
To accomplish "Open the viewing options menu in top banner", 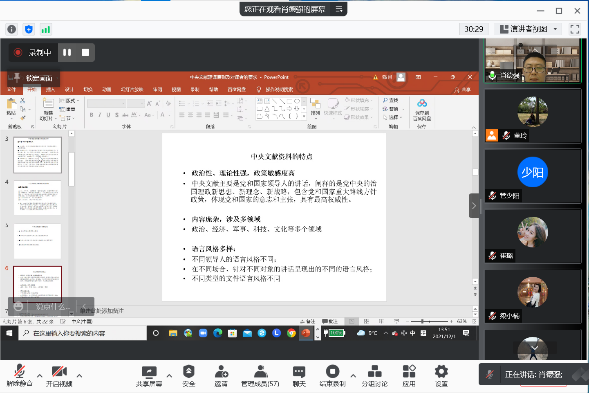I will point(339,9).
